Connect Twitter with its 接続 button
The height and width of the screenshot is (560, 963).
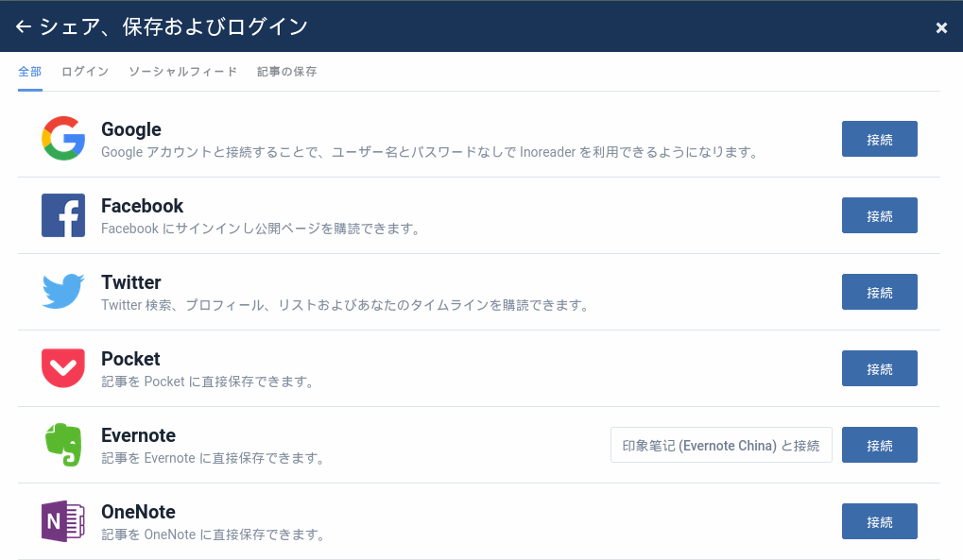tap(880, 292)
